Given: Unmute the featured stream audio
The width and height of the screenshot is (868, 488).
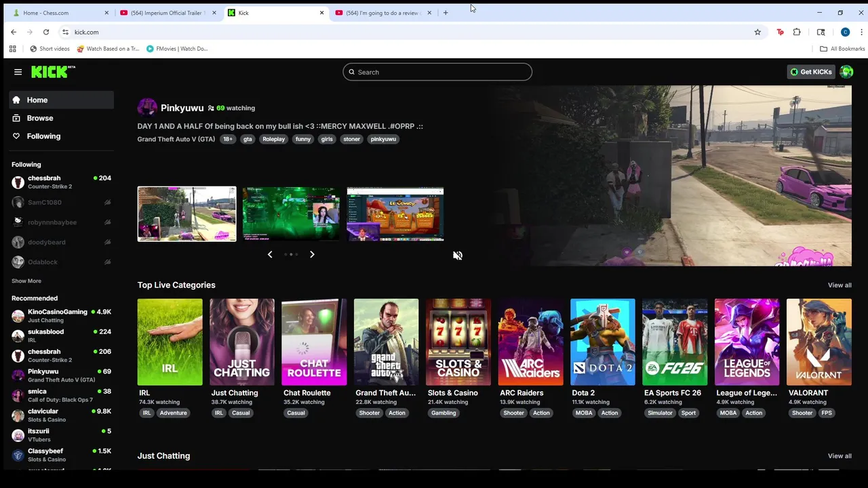Looking at the screenshot, I should [x=458, y=256].
